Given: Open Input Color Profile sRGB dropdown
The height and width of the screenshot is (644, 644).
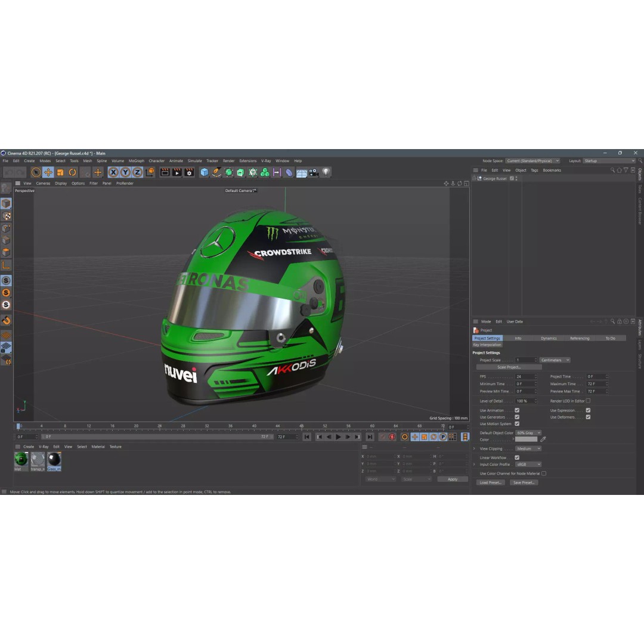Looking at the screenshot, I should [528, 465].
